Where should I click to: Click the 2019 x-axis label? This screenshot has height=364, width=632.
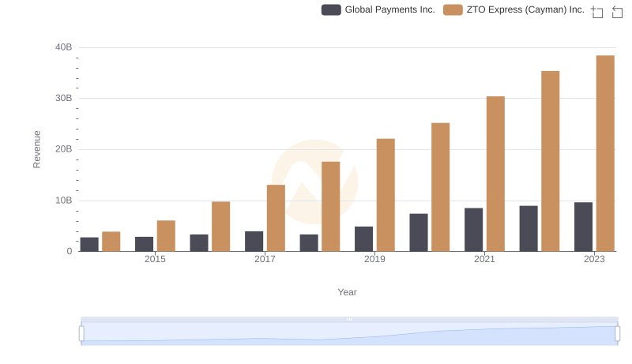pyautogui.click(x=374, y=259)
